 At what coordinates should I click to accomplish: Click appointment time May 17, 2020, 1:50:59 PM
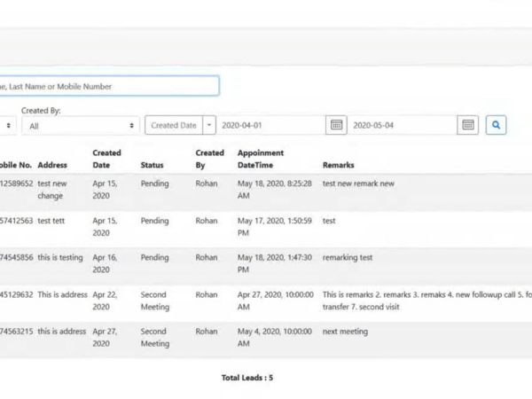[274, 226]
